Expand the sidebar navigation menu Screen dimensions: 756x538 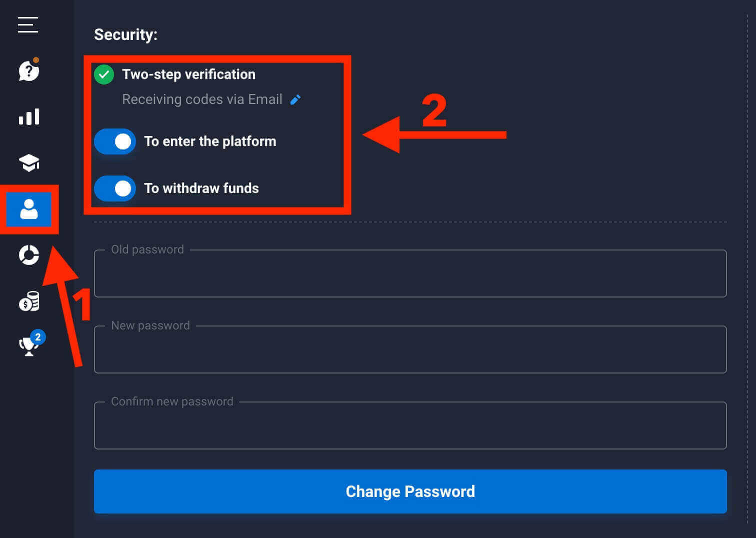[27, 24]
